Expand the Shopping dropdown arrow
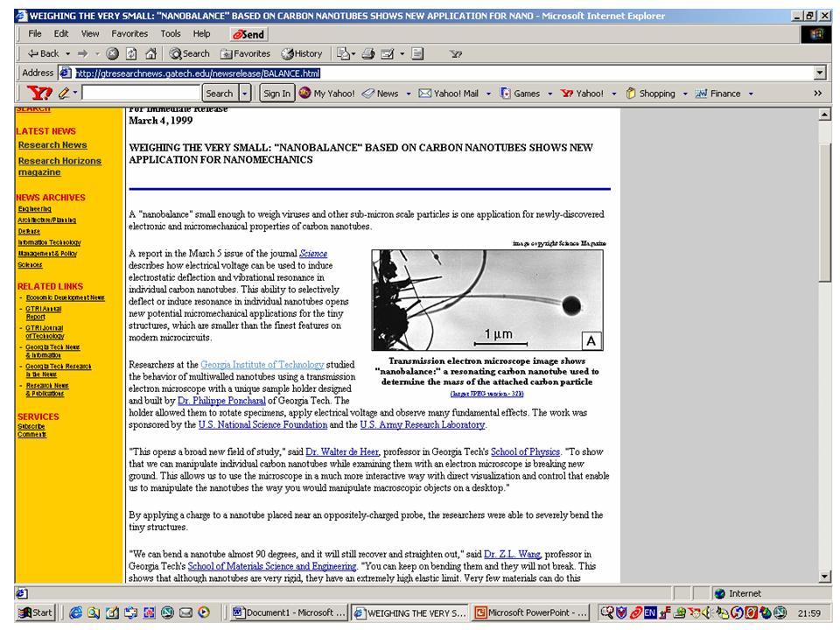The width and height of the screenshot is (840, 630). [684, 94]
